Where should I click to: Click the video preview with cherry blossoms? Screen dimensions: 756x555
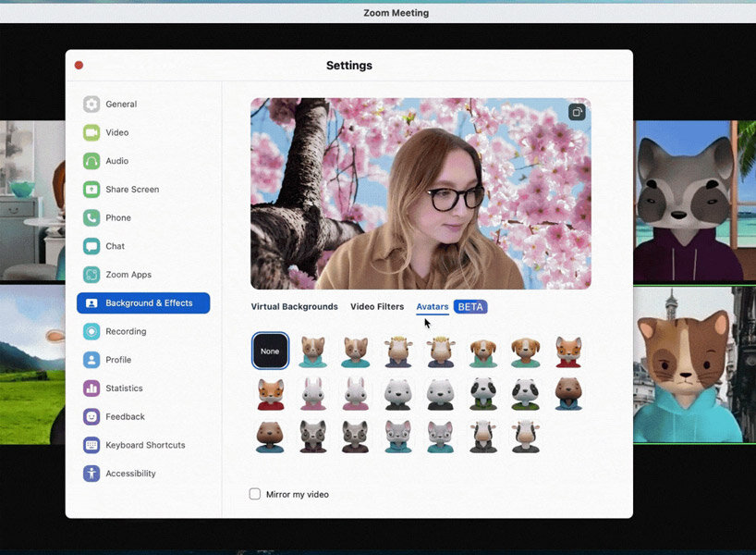pos(421,193)
